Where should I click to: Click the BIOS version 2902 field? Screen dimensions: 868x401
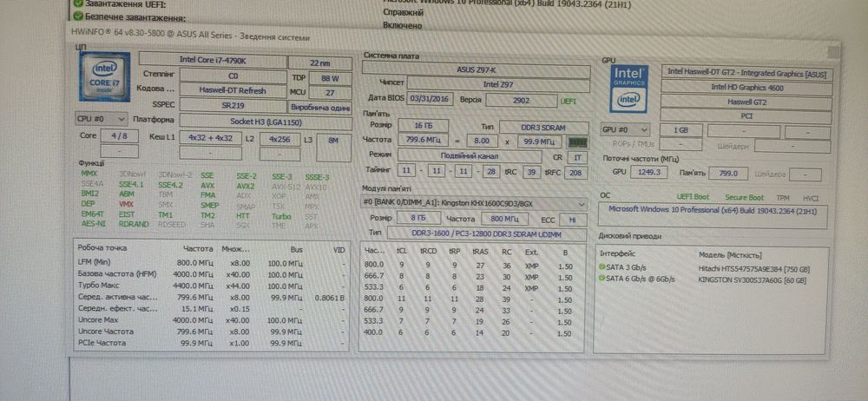click(521, 101)
